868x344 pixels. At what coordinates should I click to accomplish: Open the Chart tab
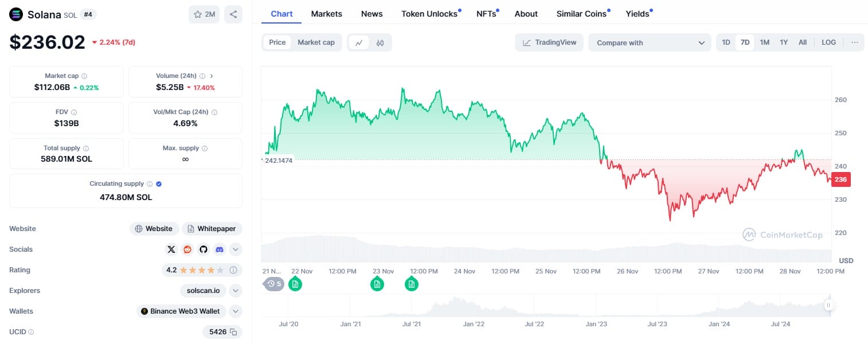click(281, 14)
